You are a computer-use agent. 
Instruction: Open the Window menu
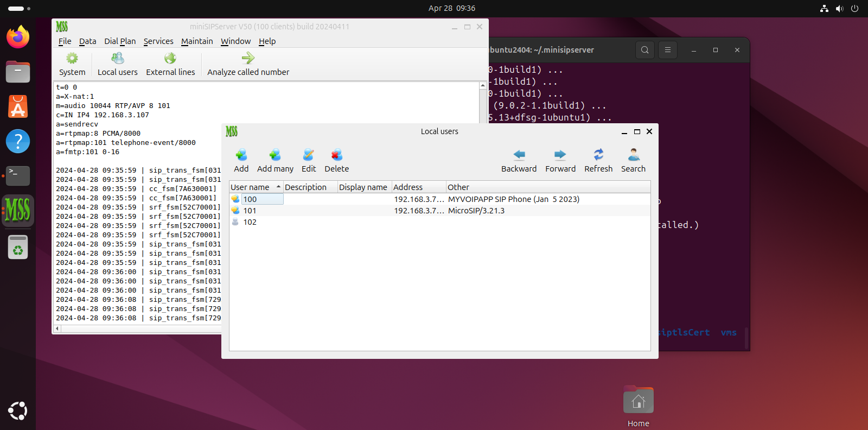point(235,41)
